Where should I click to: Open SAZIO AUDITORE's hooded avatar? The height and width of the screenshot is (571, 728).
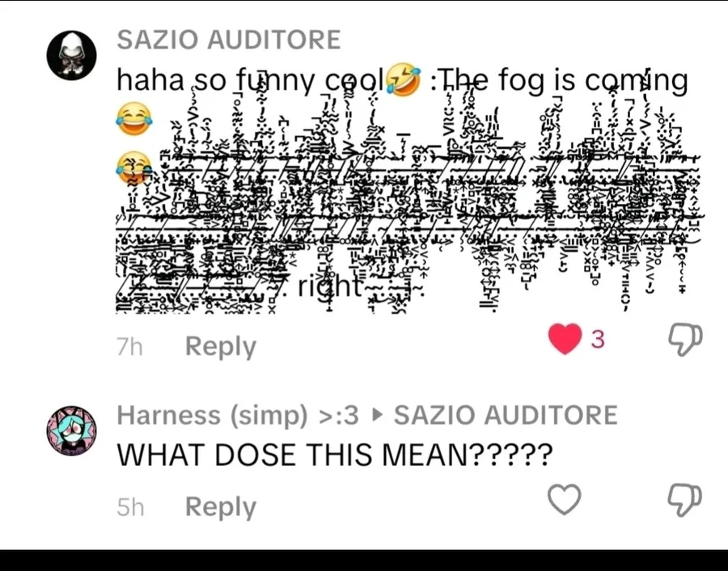point(71,55)
